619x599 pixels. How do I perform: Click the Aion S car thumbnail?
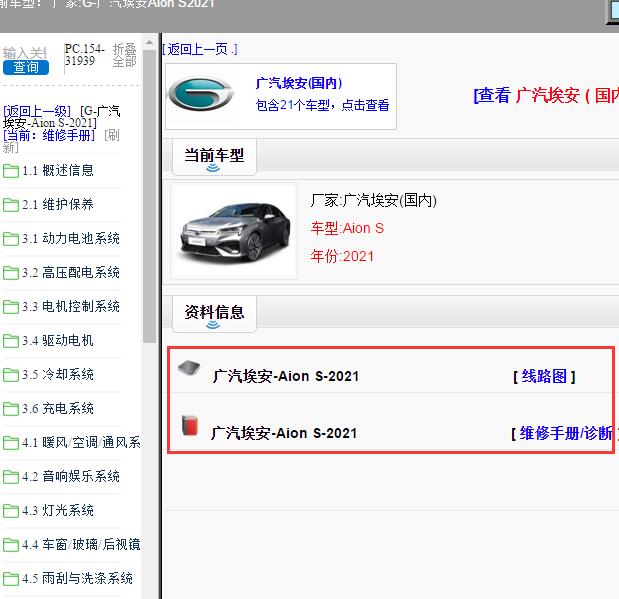click(234, 231)
